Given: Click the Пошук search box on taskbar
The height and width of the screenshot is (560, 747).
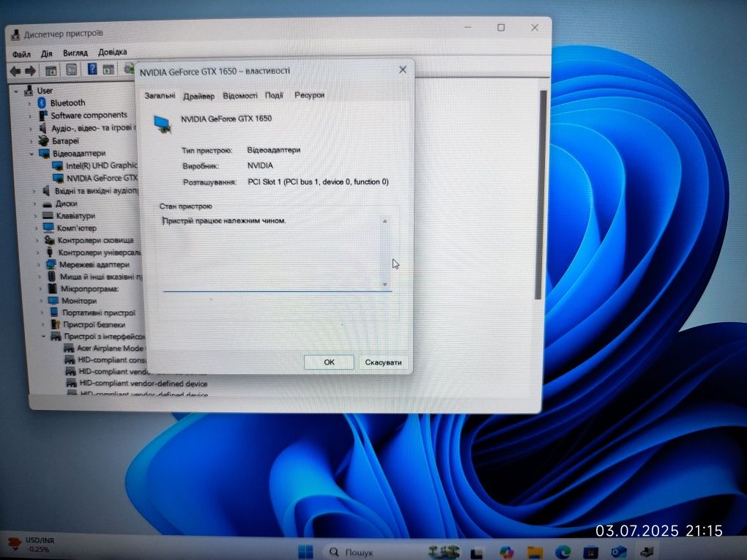Looking at the screenshot, I should click(373, 552).
